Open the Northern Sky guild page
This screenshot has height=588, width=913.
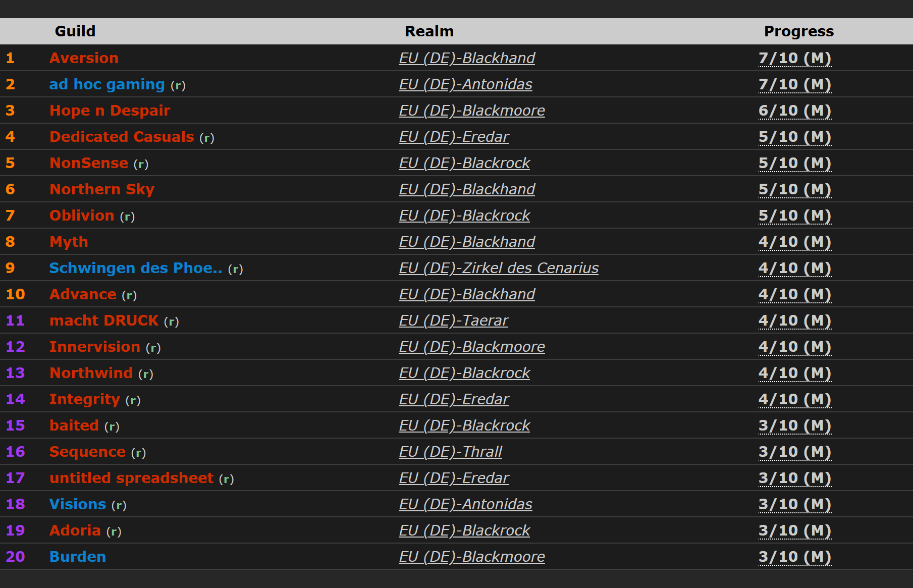coord(102,189)
